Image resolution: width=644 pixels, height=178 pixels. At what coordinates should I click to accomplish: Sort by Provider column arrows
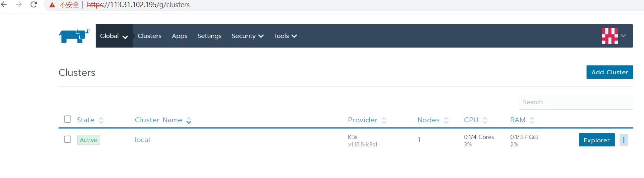click(384, 120)
